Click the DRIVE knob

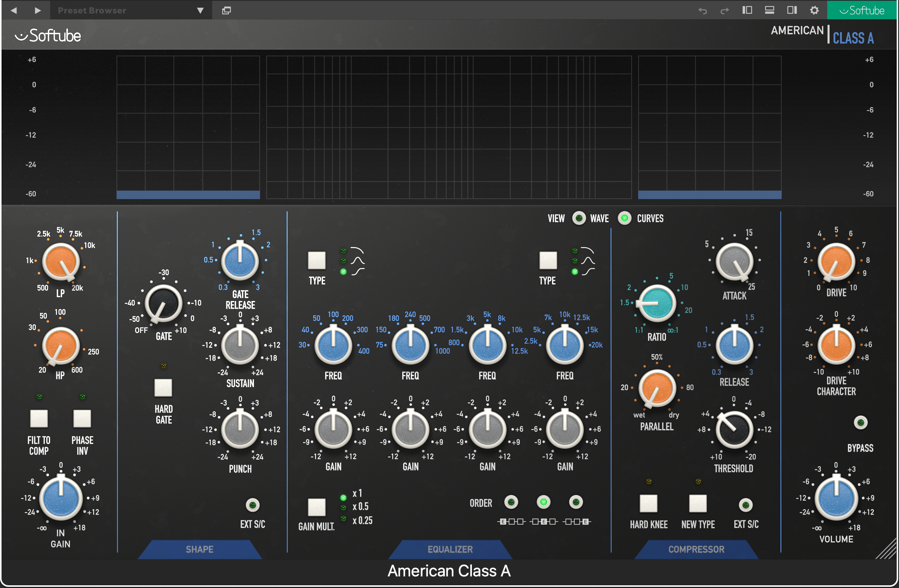pyautogui.click(x=836, y=262)
